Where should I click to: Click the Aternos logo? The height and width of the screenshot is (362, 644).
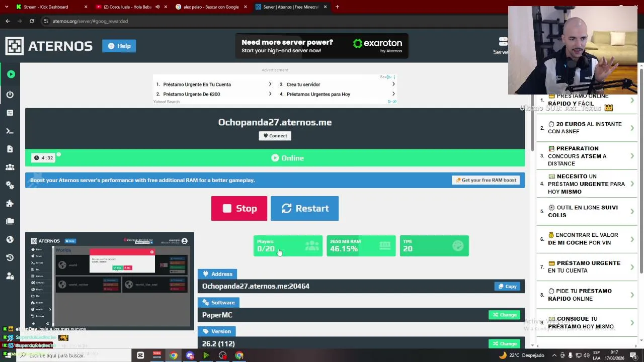tap(49, 46)
